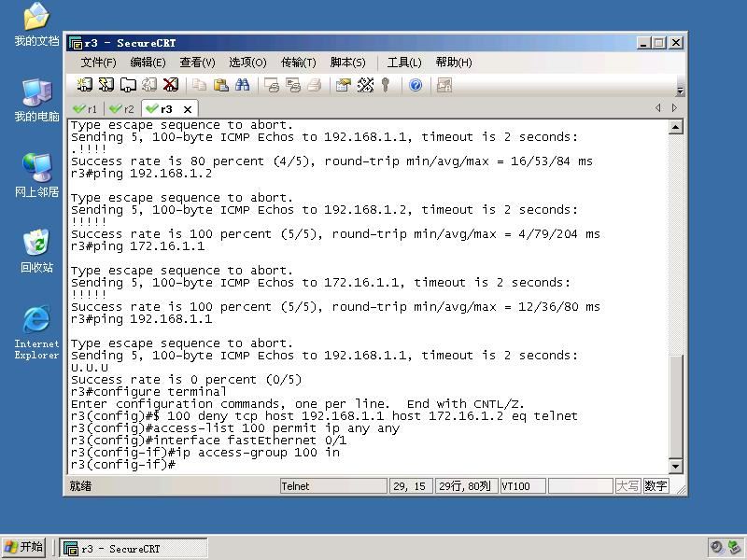Click the SecureFX icon in toolbar
Image resolution: width=747 pixels, height=560 pixels.
[x=444, y=85]
